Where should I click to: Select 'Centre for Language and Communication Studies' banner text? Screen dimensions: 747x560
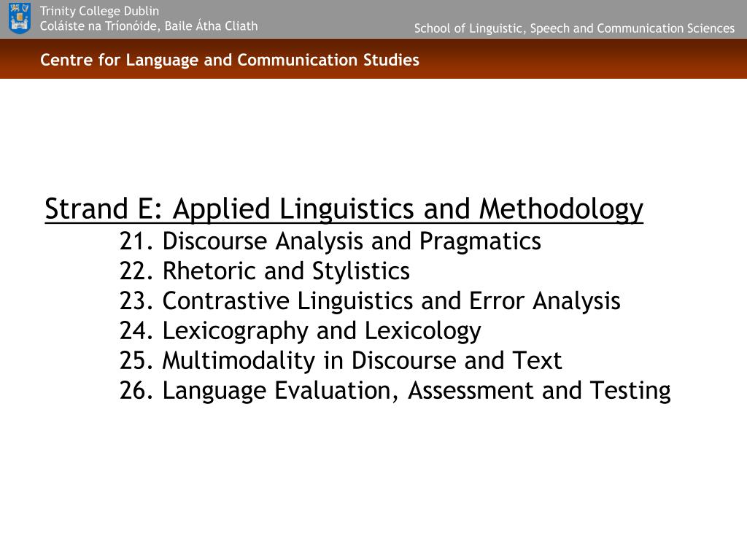click(230, 60)
